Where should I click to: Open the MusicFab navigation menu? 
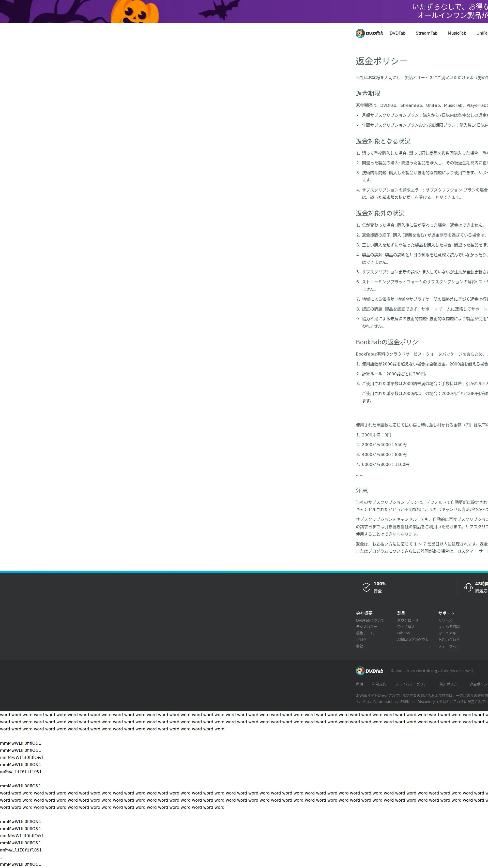click(x=457, y=33)
